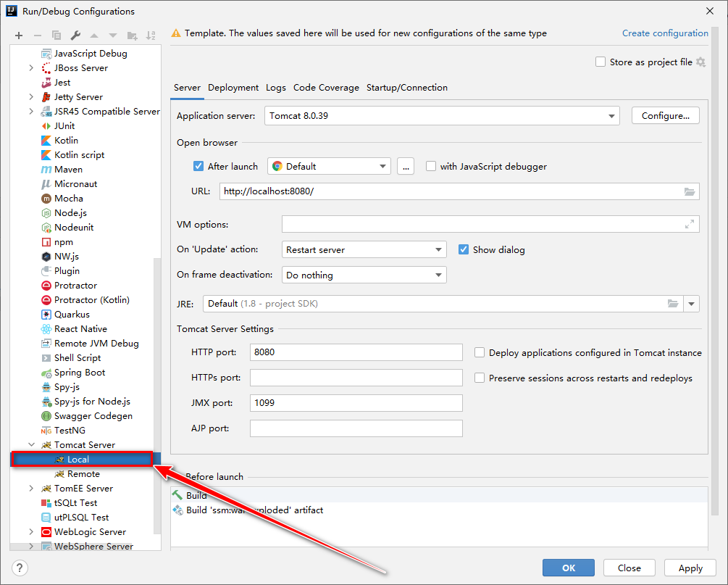The width and height of the screenshot is (728, 585).
Task: Toggle Store as project file checkbox
Action: pyautogui.click(x=601, y=62)
